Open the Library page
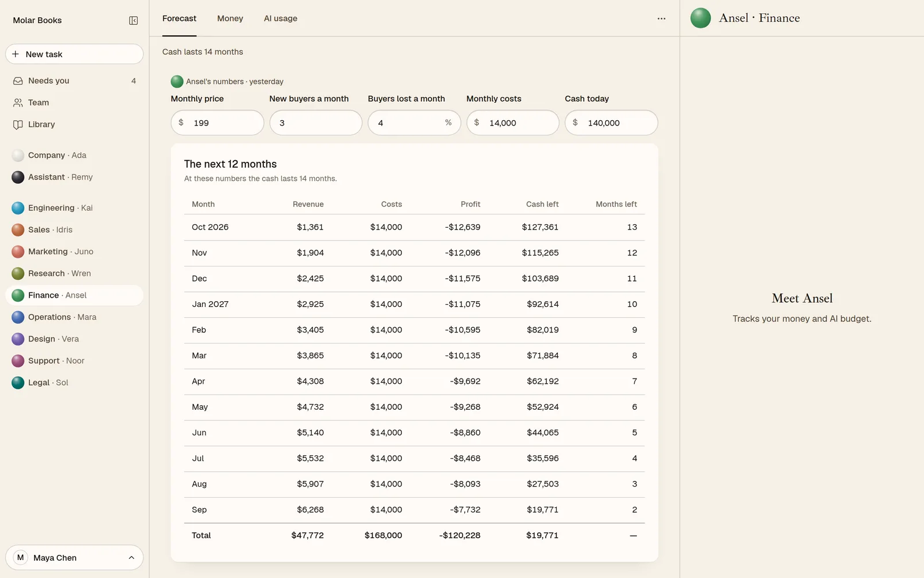 point(74,124)
